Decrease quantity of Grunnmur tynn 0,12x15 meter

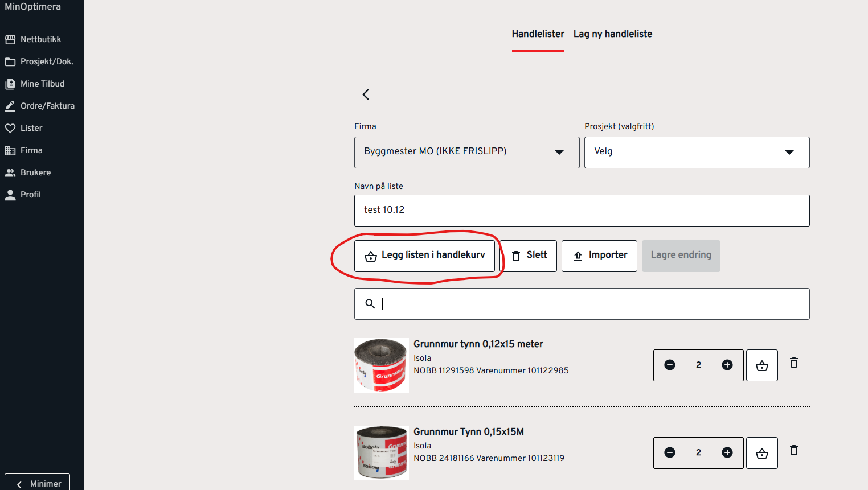click(x=670, y=365)
